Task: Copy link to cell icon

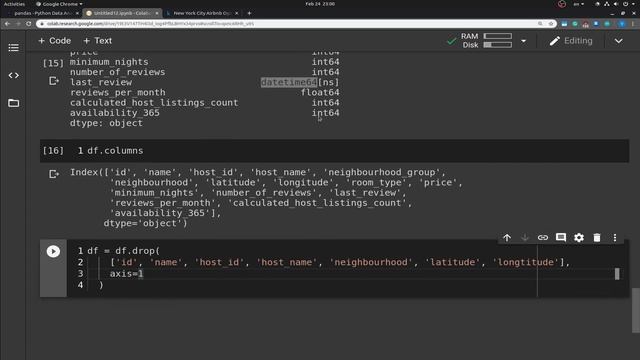Action: click(x=543, y=238)
